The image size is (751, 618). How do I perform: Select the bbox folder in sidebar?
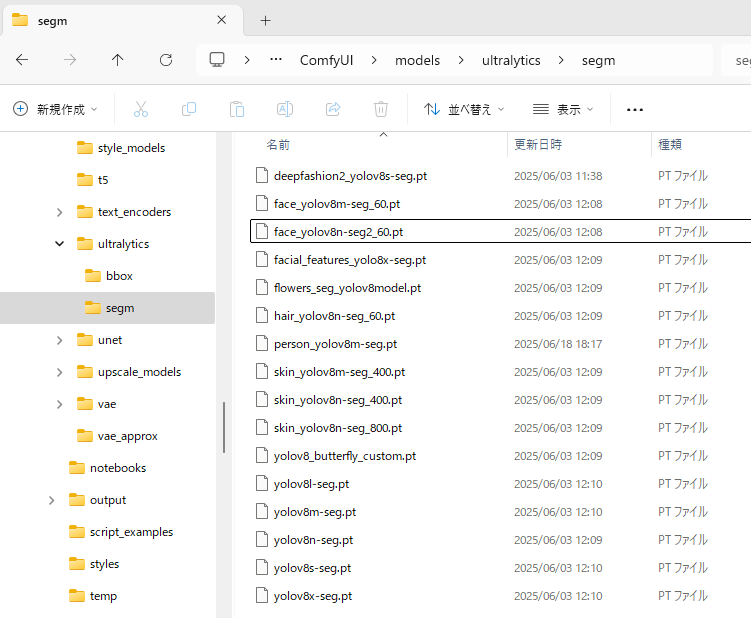click(118, 276)
